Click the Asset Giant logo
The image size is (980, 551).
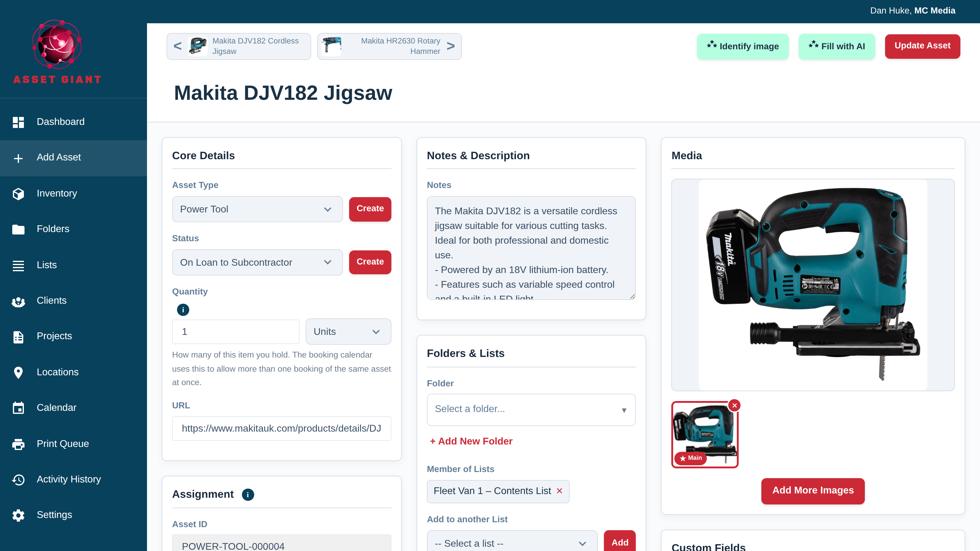pos(57,52)
